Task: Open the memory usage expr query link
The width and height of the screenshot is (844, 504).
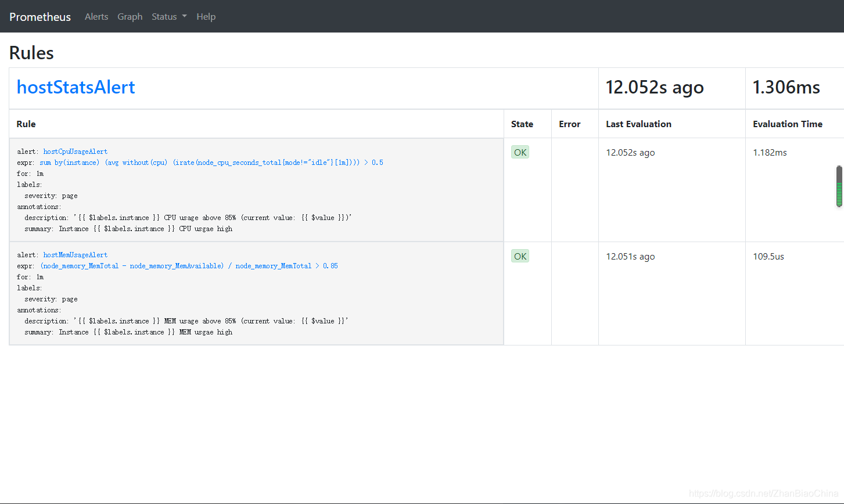Action: click(189, 266)
